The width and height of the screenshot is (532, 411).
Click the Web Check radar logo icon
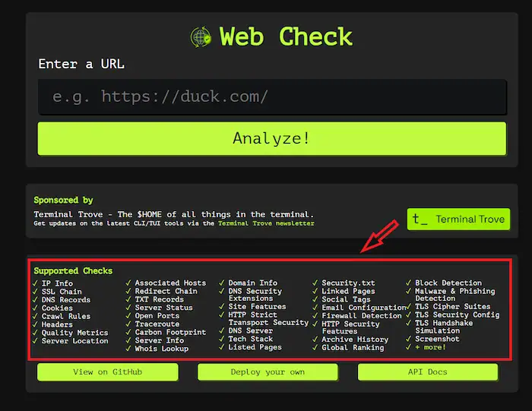[201, 36]
